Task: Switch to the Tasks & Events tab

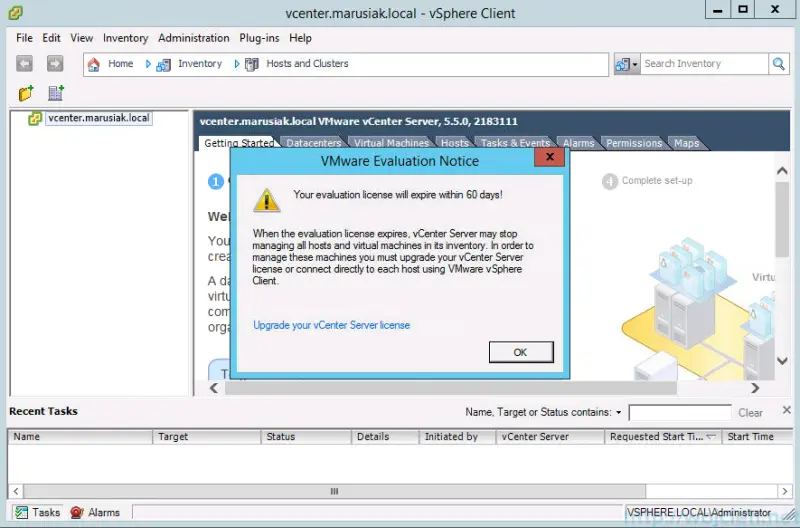Action: point(515,143)
